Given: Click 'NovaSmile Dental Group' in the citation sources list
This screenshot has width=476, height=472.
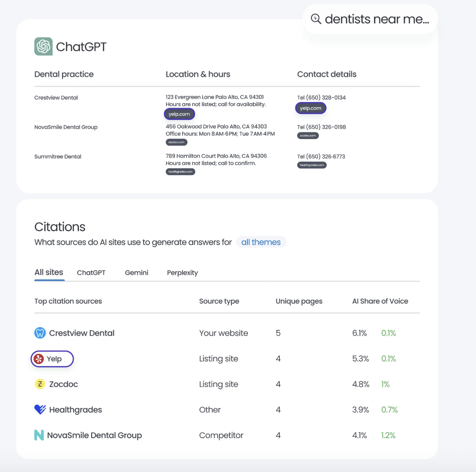Looking at the screenshot, I should click(94, 435).
